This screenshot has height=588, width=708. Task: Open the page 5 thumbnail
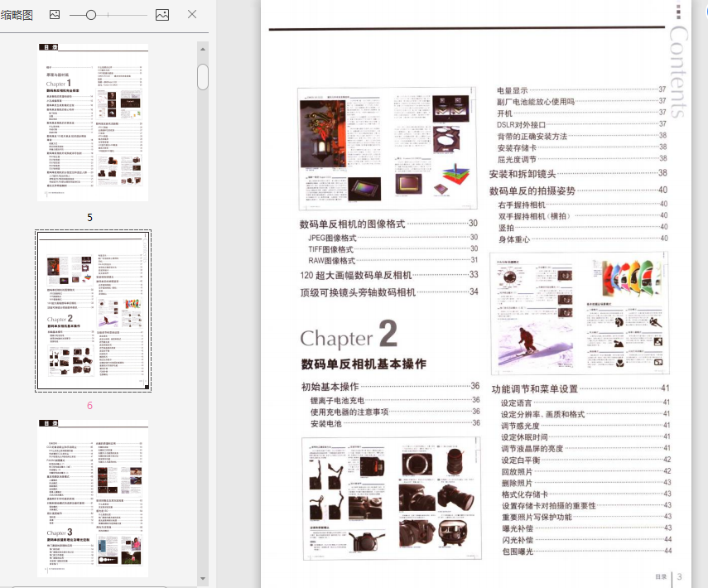tap(93, 122)
